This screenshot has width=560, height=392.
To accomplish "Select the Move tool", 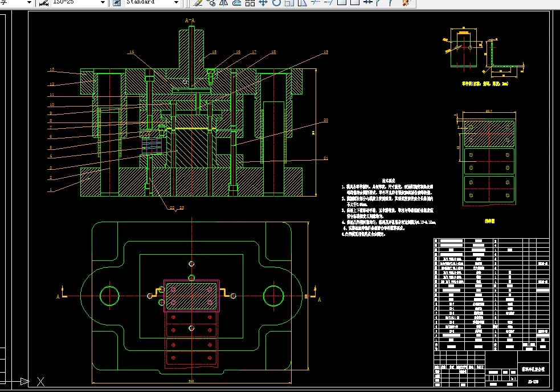I will [x=263, y=2].
